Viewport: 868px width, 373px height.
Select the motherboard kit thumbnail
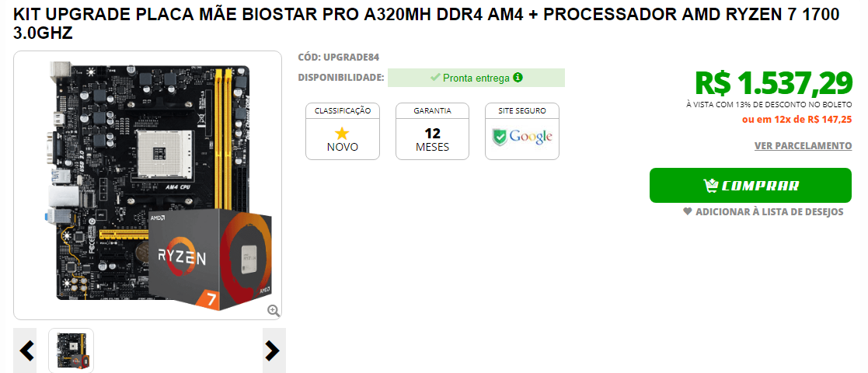pyautogui.click(x=71, y=350)
